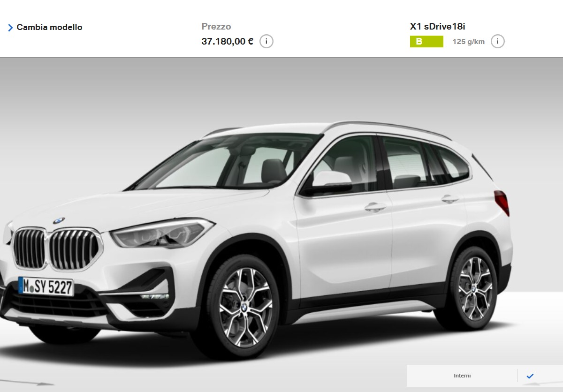Click the blue checkmark beside Interni
The height and width of the screenshot is (392, 563).
(x=530, y=376)
